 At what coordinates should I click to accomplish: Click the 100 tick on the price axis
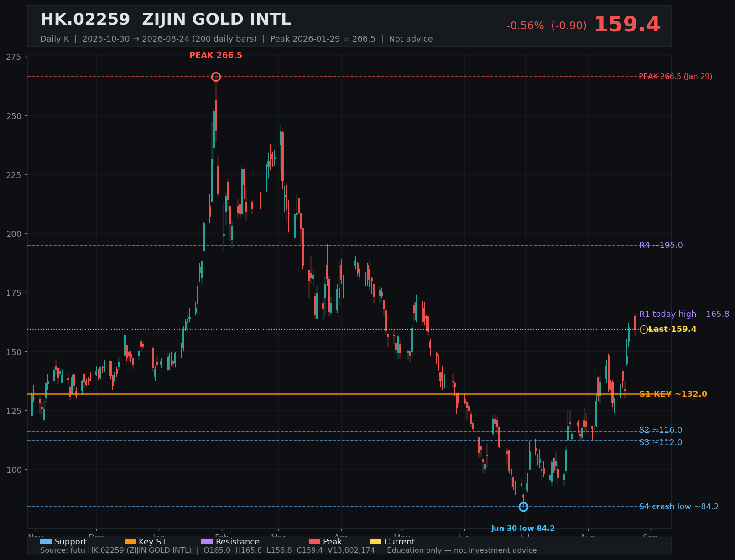[14, 470]
